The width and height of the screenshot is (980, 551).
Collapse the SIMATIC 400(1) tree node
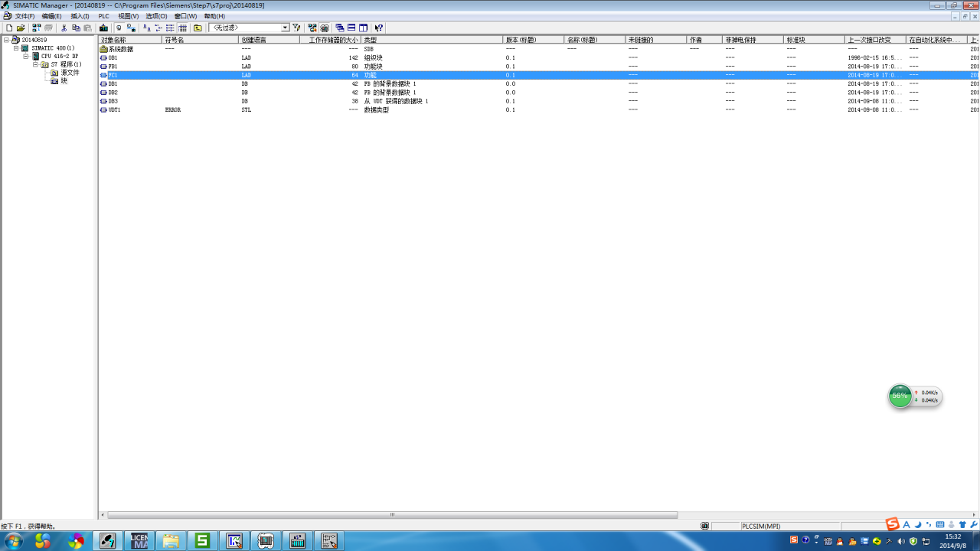(16, 48)
